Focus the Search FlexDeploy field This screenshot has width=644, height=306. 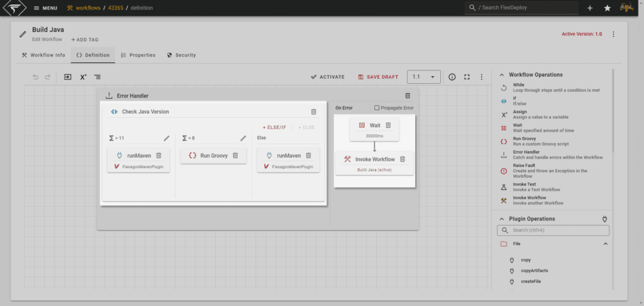521,8
